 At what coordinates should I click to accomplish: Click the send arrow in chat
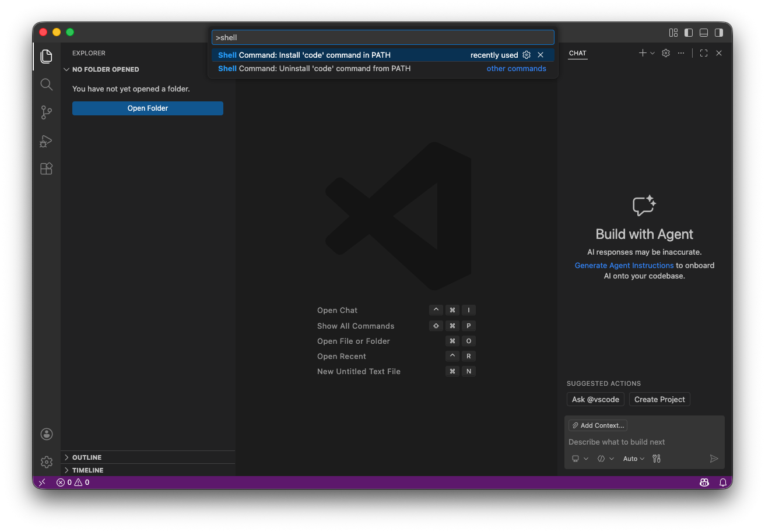tap(714, 459)
